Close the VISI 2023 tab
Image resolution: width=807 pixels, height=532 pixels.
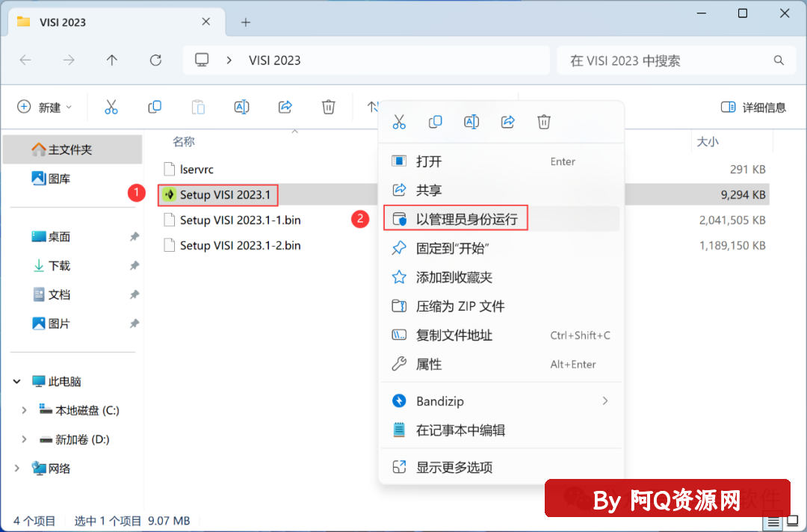tap(206, 22)
